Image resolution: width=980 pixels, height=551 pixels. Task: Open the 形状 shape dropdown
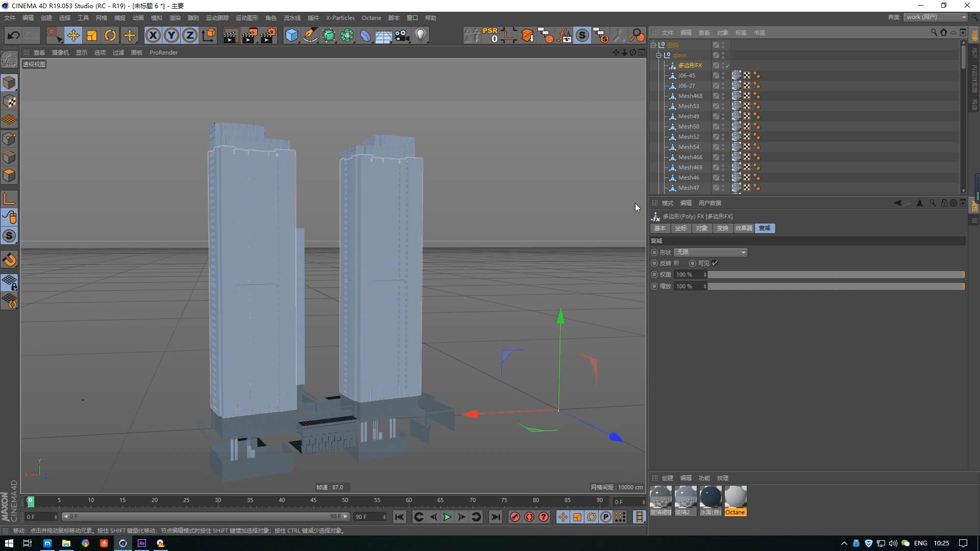tap(710, 253)
